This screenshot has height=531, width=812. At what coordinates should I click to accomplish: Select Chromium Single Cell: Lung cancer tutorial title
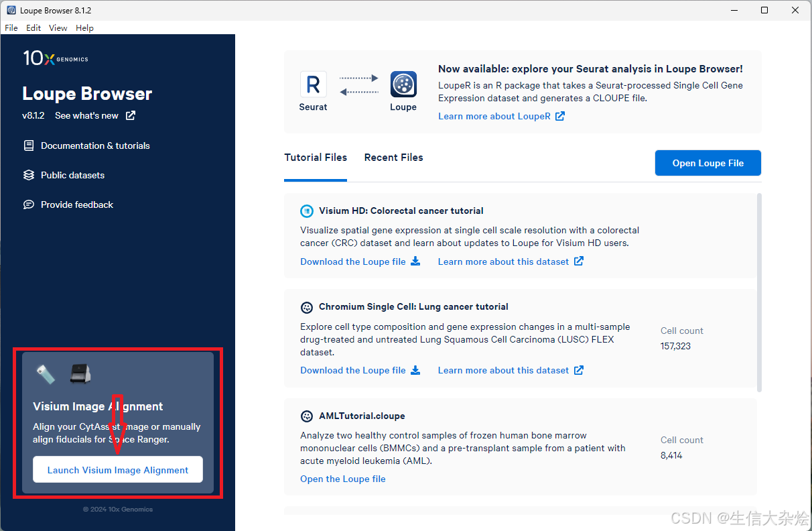(x=413, y=306)
